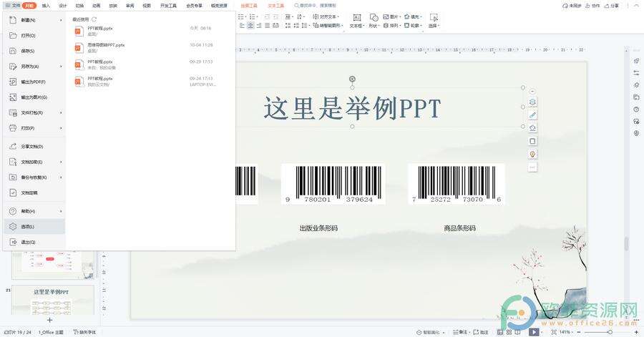Refresh the recently used file list
The height and width of the screenshot is (337, 644).
(94, 19)
